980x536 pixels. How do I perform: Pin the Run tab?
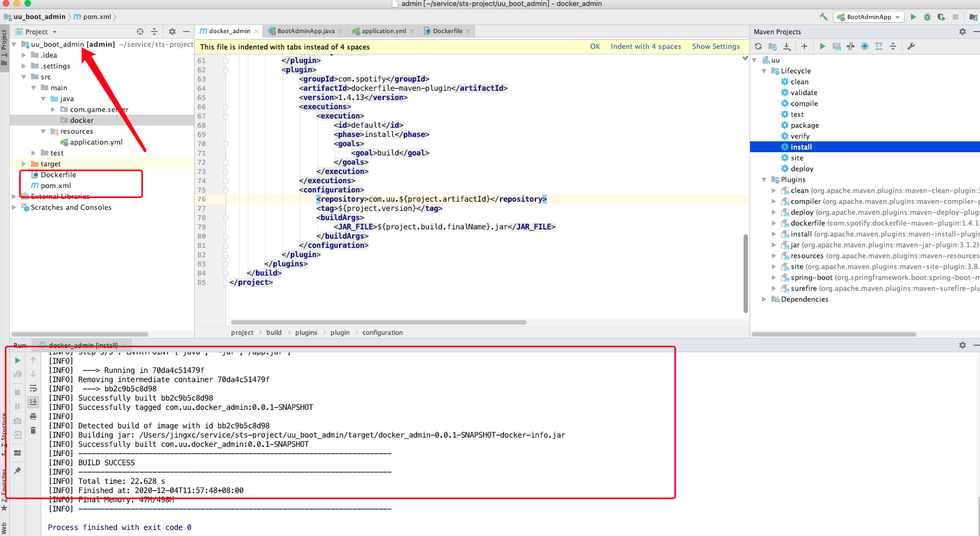click(17, 471)
